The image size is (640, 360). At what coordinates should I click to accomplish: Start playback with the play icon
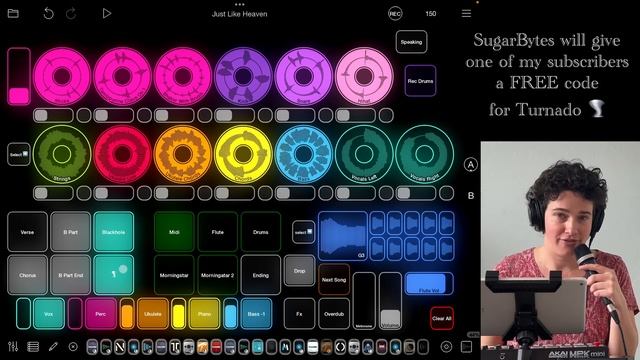coord(107,13)
